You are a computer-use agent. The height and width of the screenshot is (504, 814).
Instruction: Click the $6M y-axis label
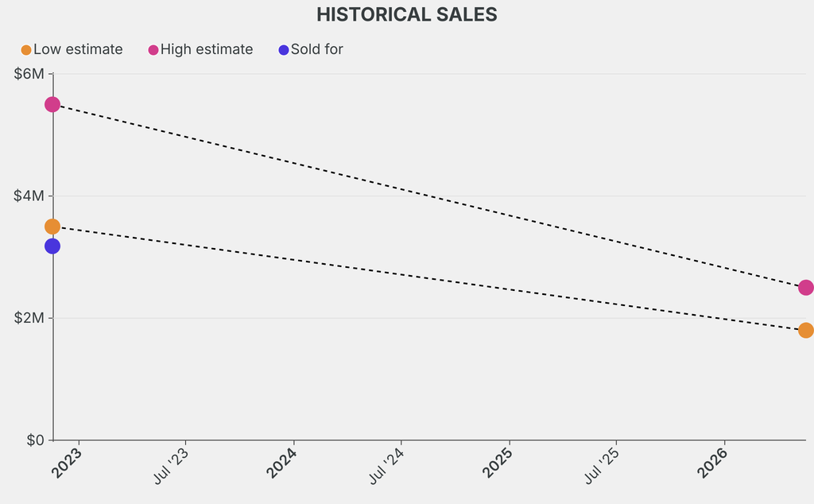point(30,74)
